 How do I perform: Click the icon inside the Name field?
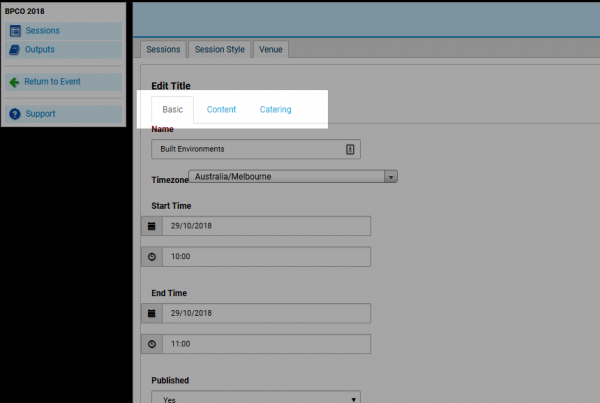[x=350, y=149]
